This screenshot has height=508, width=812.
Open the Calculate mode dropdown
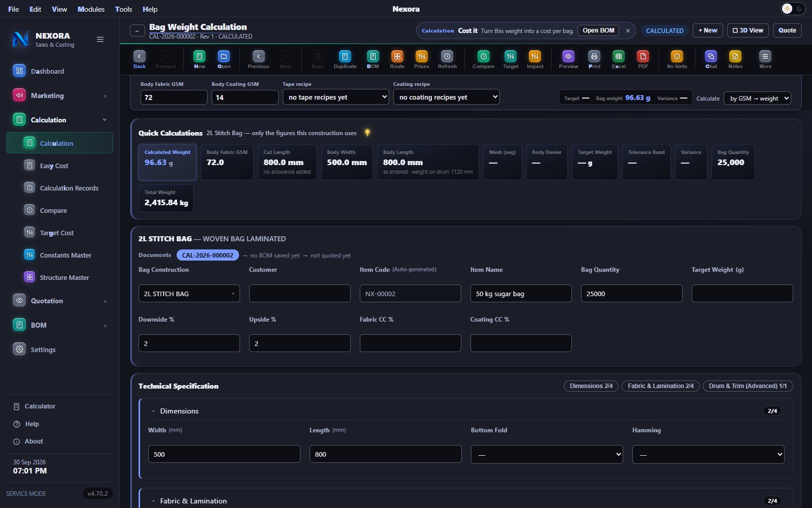pos(757,99)
